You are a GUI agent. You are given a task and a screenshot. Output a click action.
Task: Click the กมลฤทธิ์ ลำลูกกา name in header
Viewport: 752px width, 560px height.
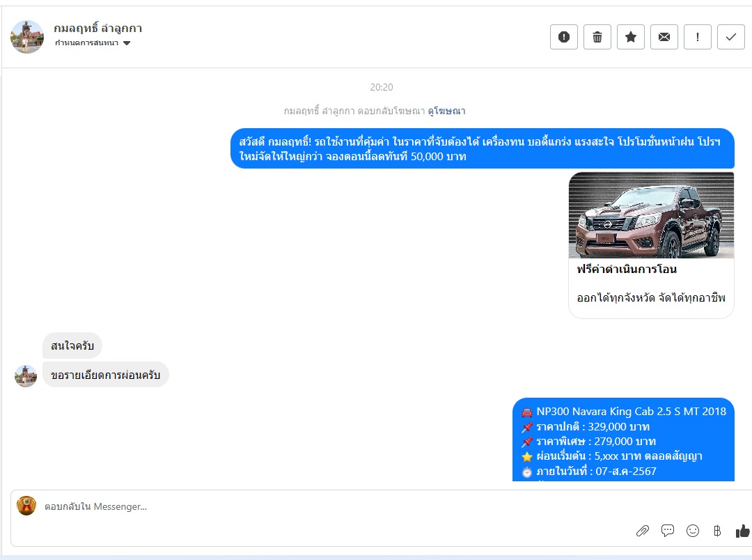coord(98,29)
